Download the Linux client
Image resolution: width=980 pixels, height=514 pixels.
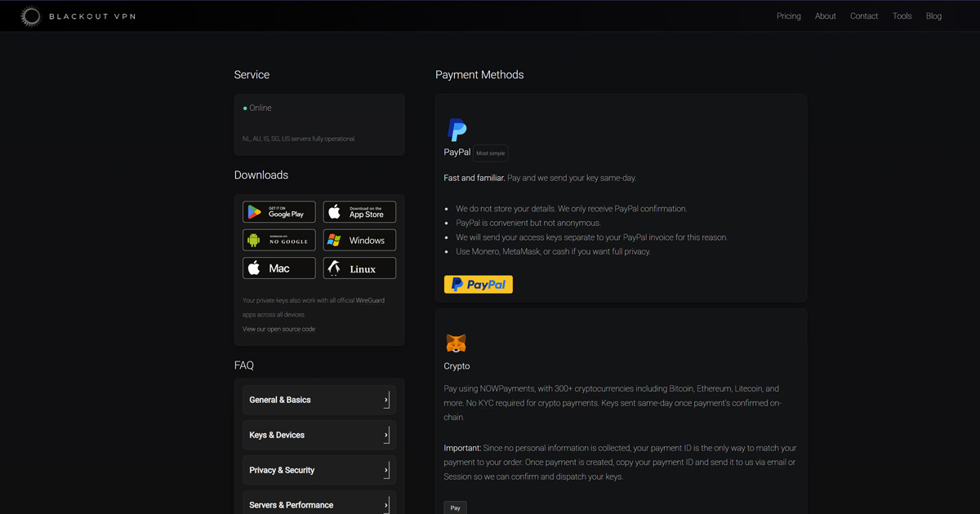coord(359,268)
